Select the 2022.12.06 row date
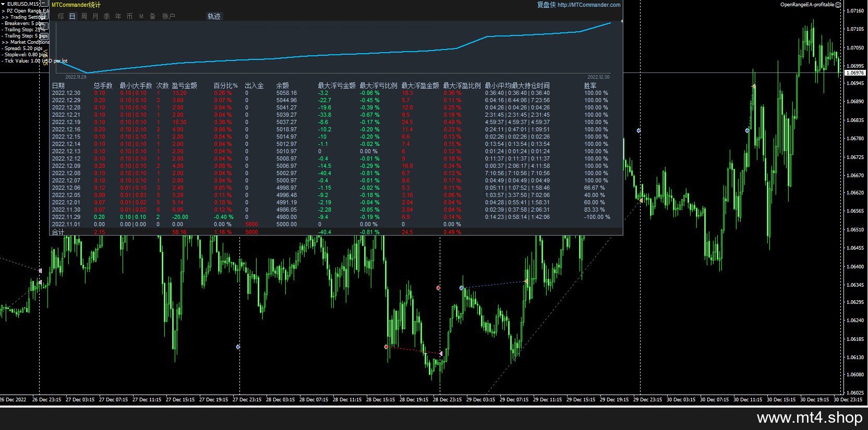This screenshot has width=868, height=430. (x=66, y=188)
